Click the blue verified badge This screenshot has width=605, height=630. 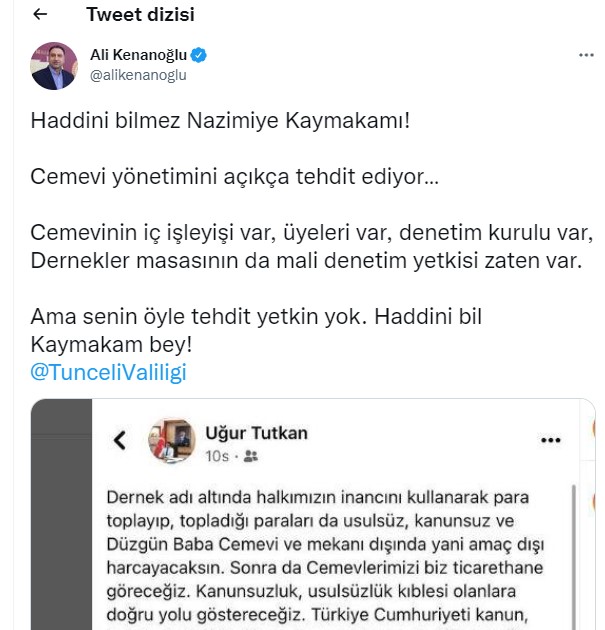coord(199,54)
